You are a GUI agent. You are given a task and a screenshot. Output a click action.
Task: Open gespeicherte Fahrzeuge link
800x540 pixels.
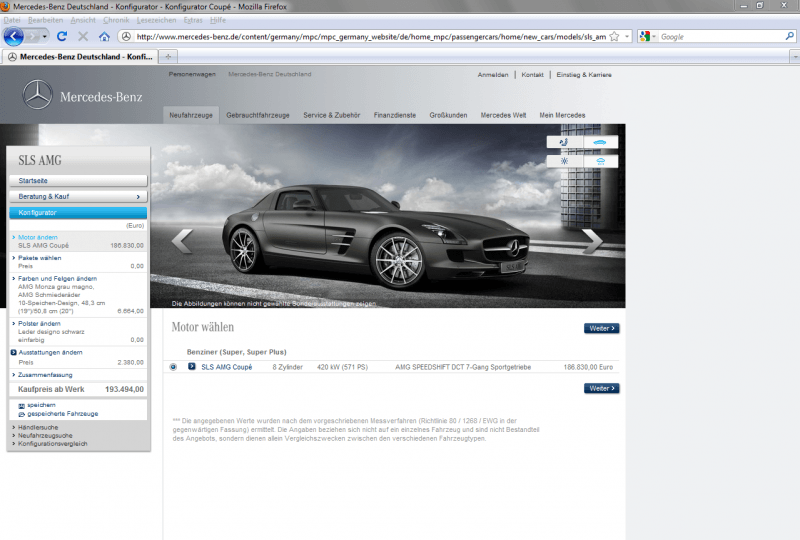(63, 414)
